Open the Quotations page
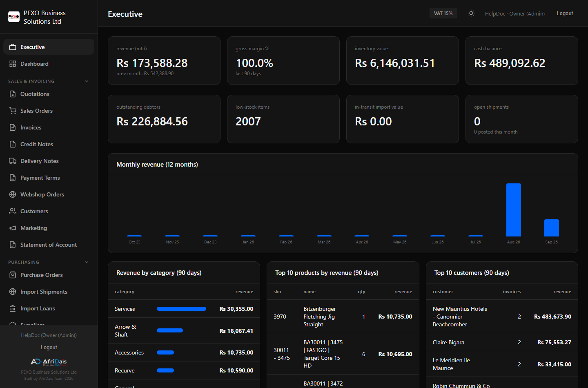Viewport: 588px width, 388px height. [49, 94]
